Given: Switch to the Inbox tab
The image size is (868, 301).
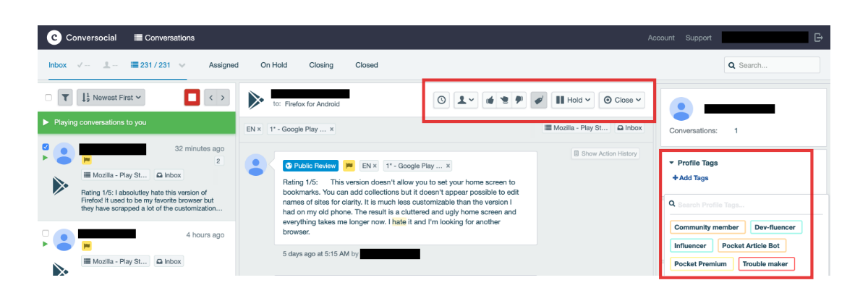Looking at the screenshot, I should pyautogui.click(x=58, y=65).
